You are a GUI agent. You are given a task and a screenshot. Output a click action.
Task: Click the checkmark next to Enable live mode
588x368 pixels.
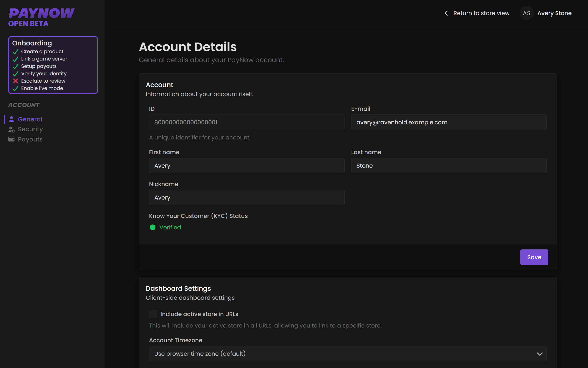pyautogui.click(x=16, y=88)
